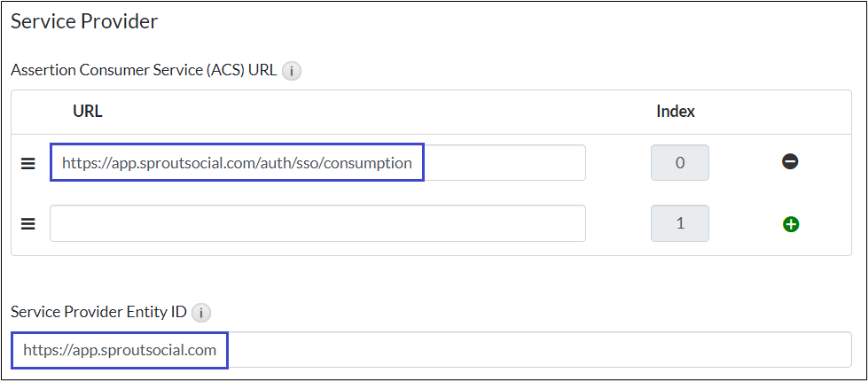
Task: Click the Service Provider Entity ID label text
Action: click(98, 312)
